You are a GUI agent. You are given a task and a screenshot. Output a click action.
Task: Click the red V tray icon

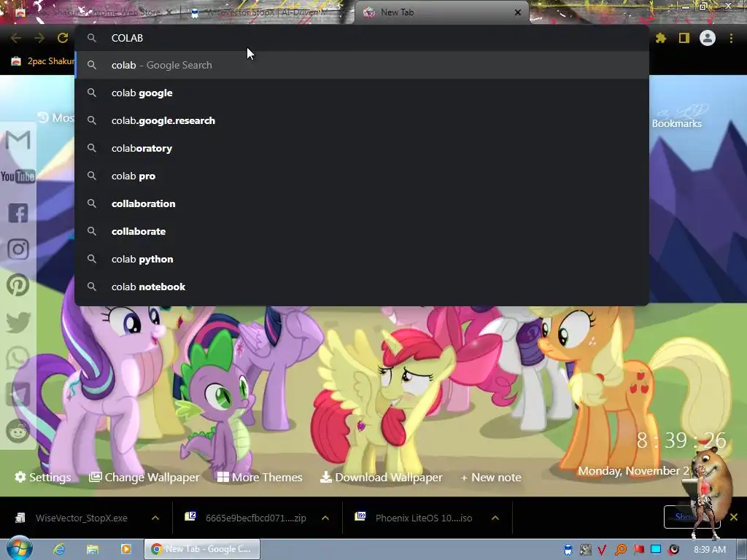point(602,550)
